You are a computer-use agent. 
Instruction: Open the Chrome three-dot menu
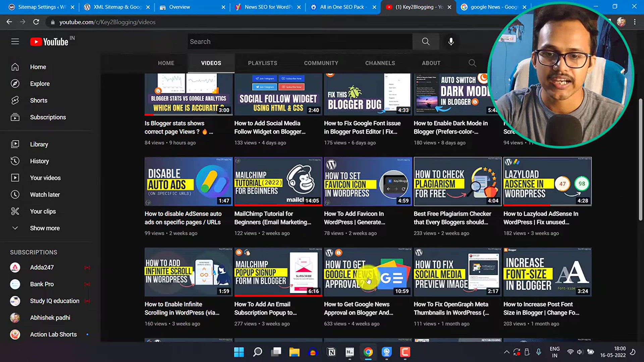click(x=635, y=22)
